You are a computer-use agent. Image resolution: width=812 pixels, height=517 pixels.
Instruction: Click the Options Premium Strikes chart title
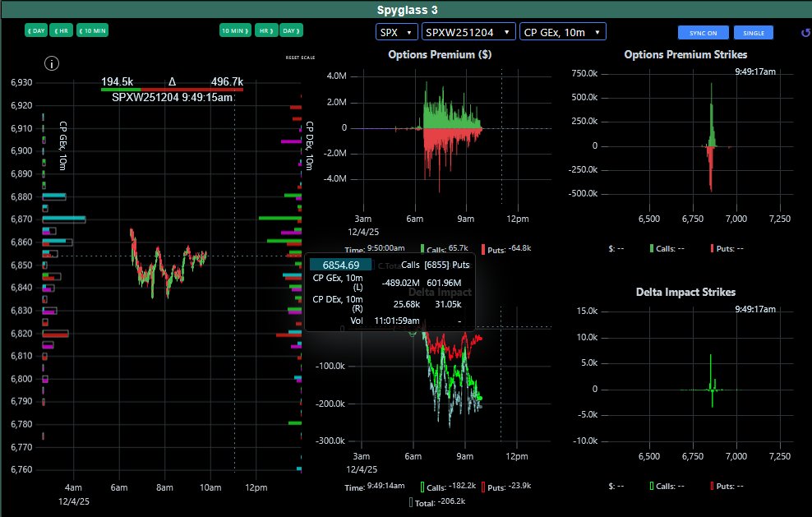pyautogui.click(x=685, y=54)
